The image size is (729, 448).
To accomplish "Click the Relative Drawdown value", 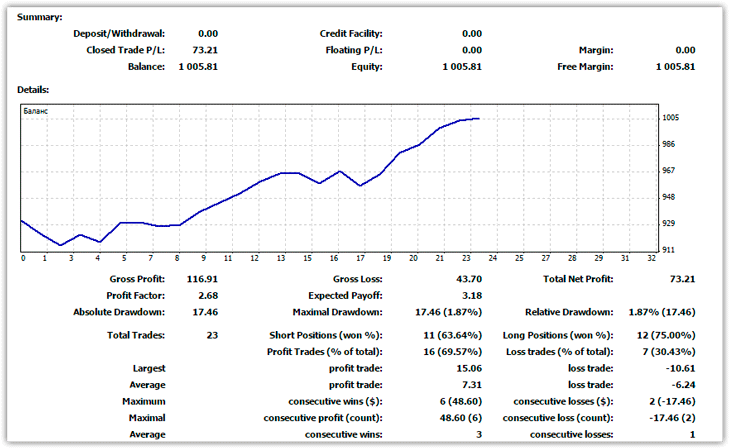I will click(661, 312).
